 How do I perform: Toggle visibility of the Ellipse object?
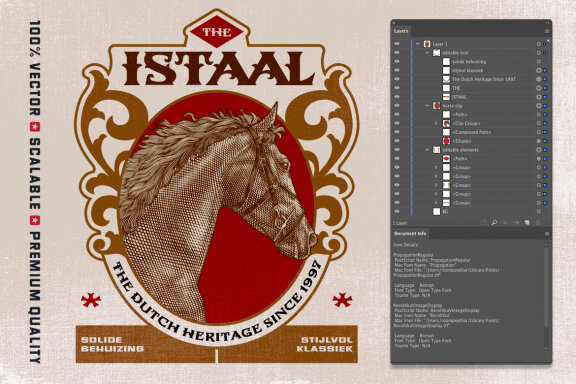pyautogui.click(x=397, y=141)
